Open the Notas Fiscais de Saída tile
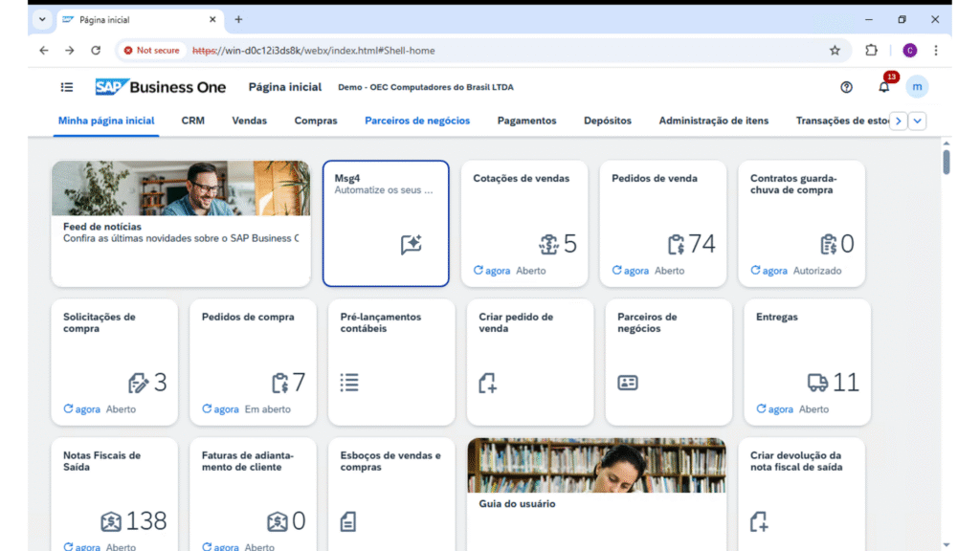The width and height of the screenshot is (980, 551). tap(114, 493)
